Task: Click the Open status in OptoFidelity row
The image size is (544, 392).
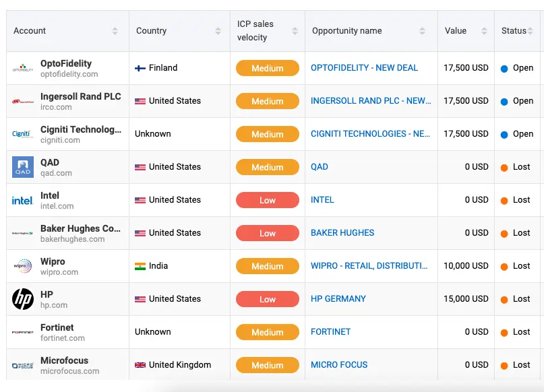Action: pos(517,68)
